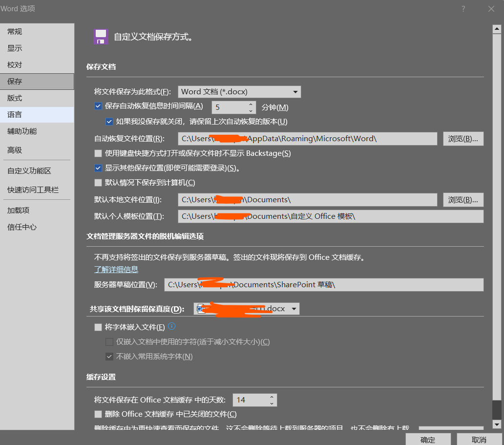Screen dimensions: 504x445
Task: Open the 将文件保存为此格式 dropdown
Action: tap(295, 91)
